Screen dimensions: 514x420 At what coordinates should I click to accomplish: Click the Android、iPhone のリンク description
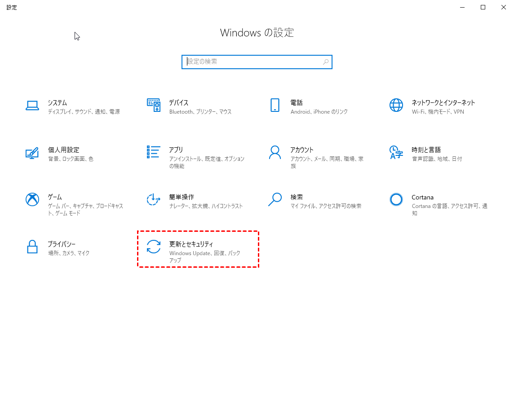click(319, 112)
